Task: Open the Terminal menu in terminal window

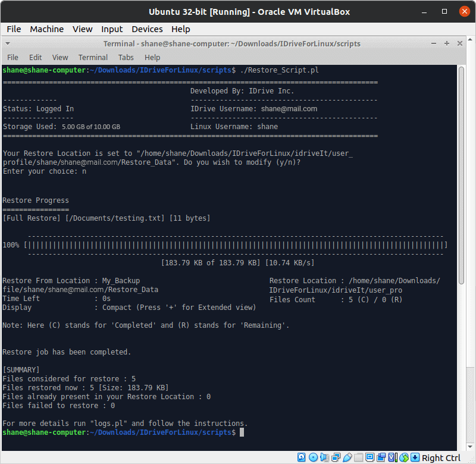Action: [x=93, y=57]
